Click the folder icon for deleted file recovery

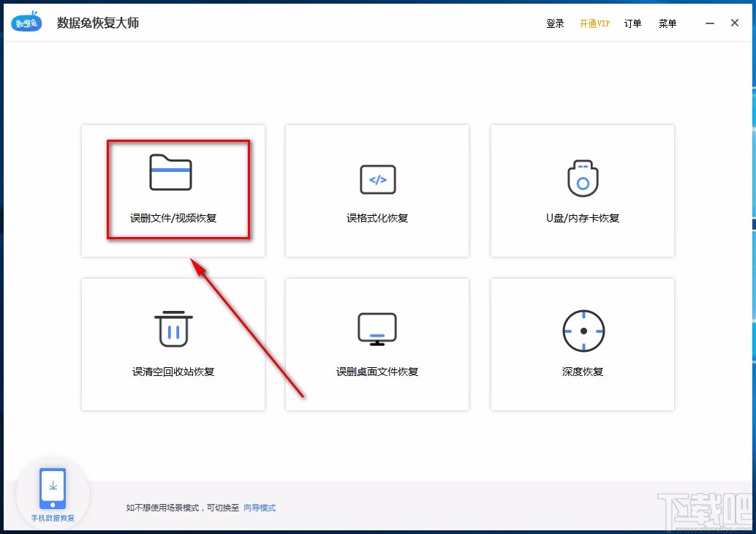(170, 172)
